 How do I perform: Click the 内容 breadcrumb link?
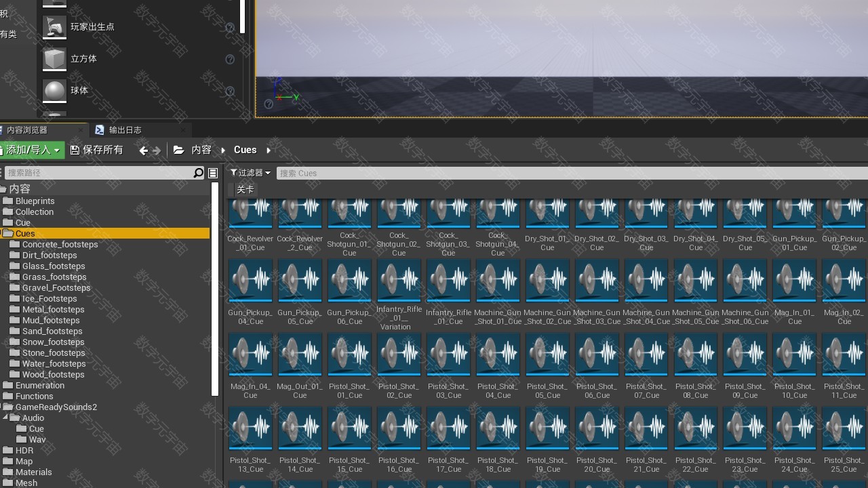[201, 150]
